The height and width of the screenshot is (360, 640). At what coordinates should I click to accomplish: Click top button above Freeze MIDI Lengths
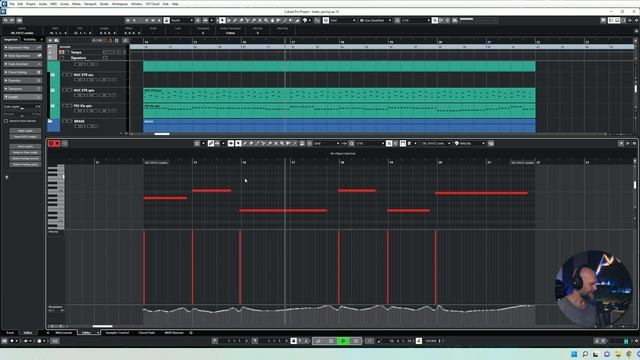pos(25,131)
